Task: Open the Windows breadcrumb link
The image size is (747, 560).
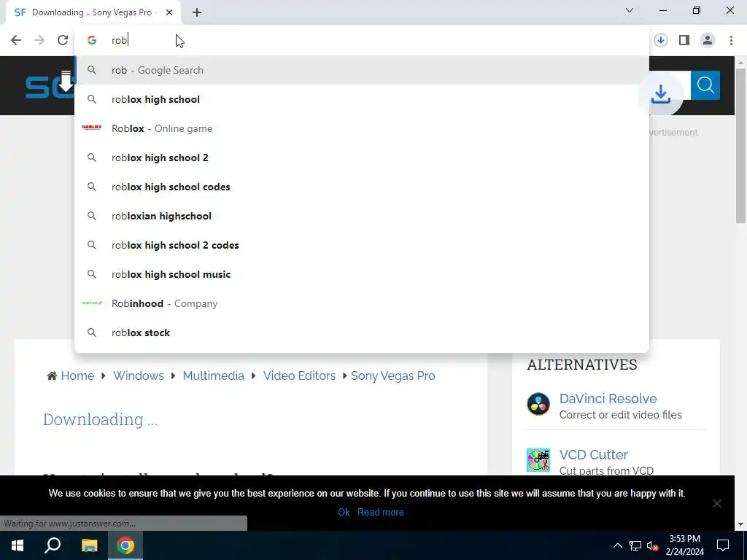Action: click(138, 376)
